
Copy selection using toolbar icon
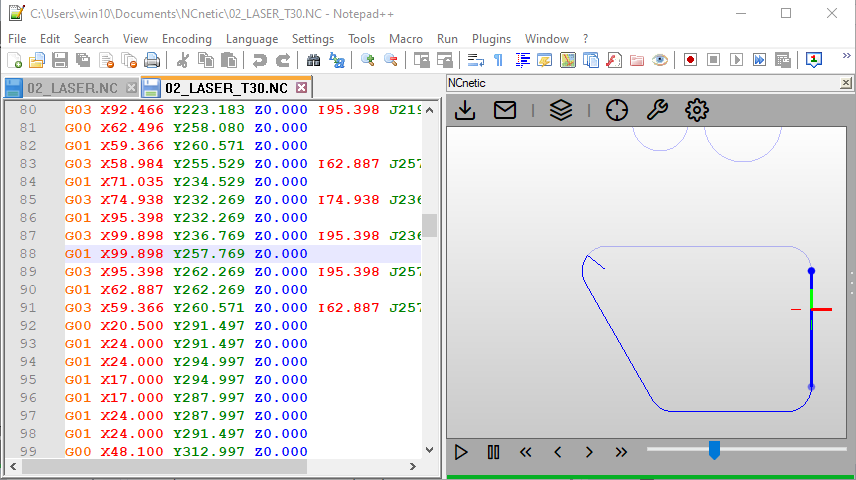tap(206, 60)
